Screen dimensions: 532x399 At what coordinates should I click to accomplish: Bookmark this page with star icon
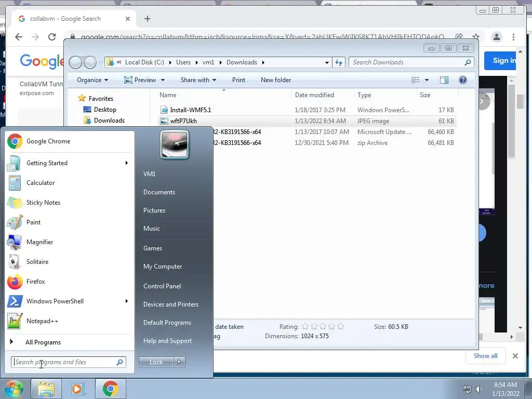476,37
